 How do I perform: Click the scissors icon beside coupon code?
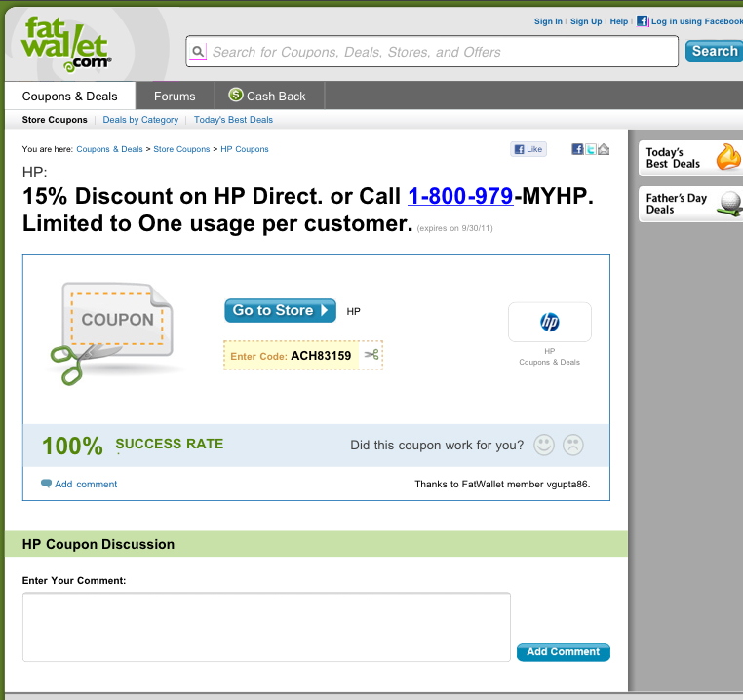371,355
